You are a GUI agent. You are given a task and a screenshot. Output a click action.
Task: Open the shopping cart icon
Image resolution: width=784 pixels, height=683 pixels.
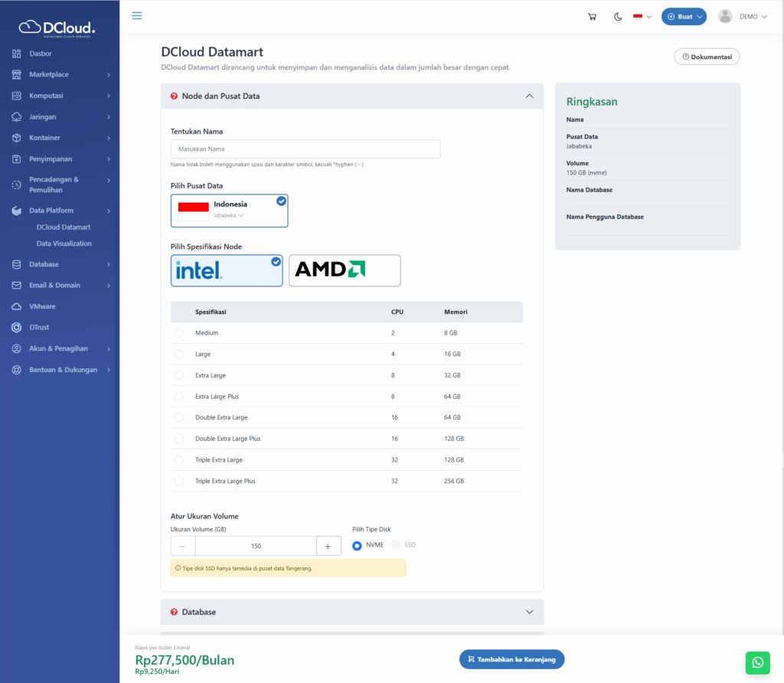(592, 17)
